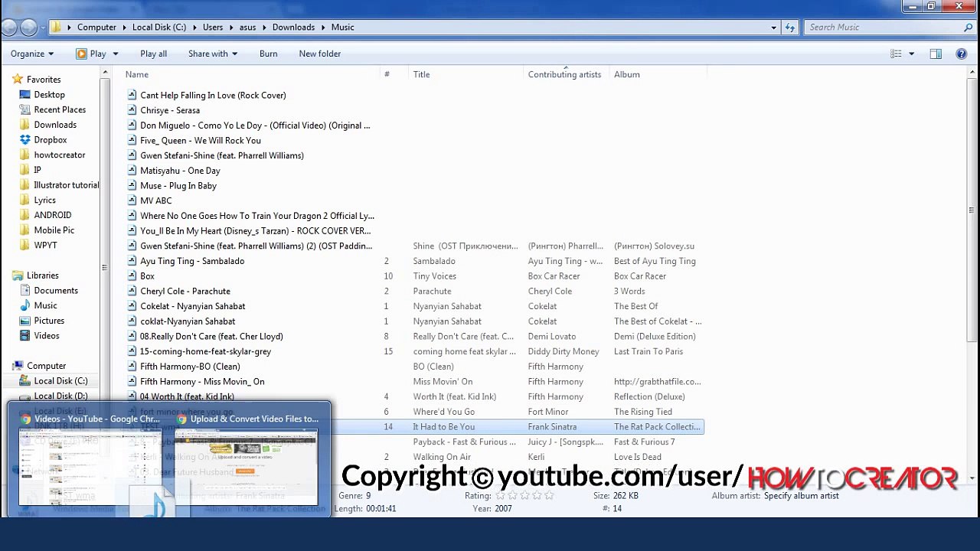Click the file icon beside the Box file
980x551 pixels.
[x=132, y=276]
